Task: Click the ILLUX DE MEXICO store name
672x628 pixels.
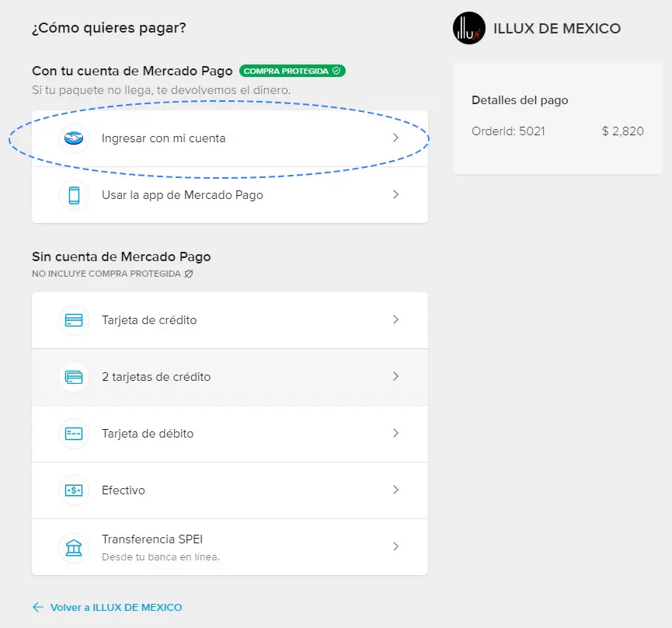Action: click(x=557, y=29)
